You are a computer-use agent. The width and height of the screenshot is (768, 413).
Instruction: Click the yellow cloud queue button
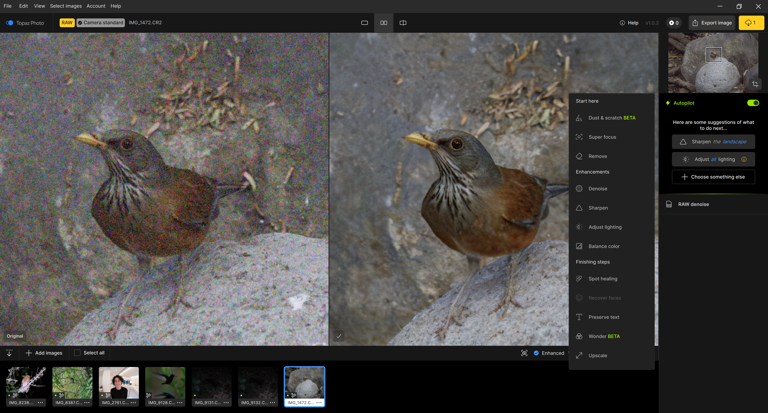click(x=750, y=22)
